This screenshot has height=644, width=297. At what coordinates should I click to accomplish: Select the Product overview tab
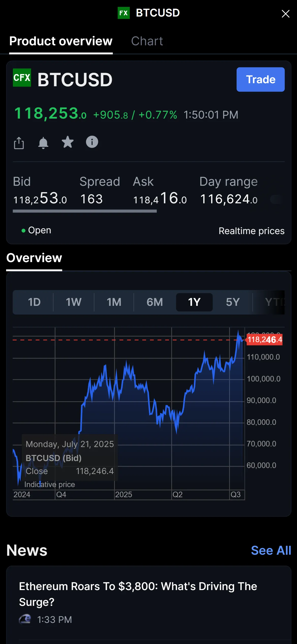pos(61,41)
